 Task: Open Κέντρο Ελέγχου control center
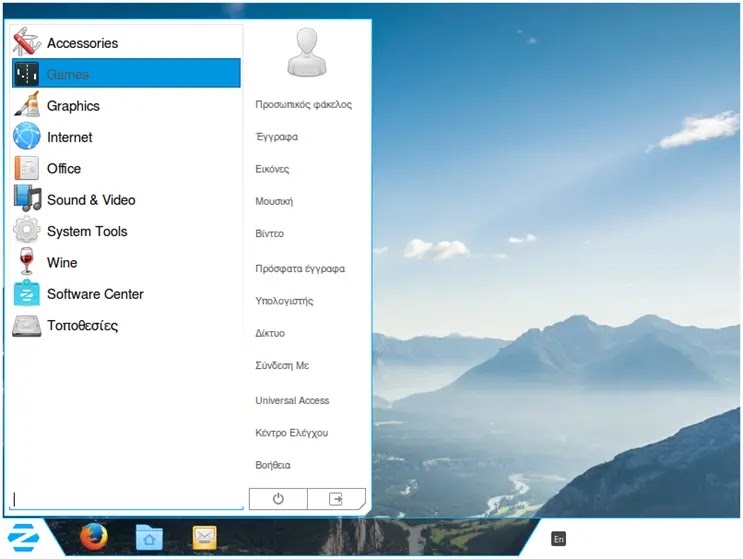tap(291, 433)
